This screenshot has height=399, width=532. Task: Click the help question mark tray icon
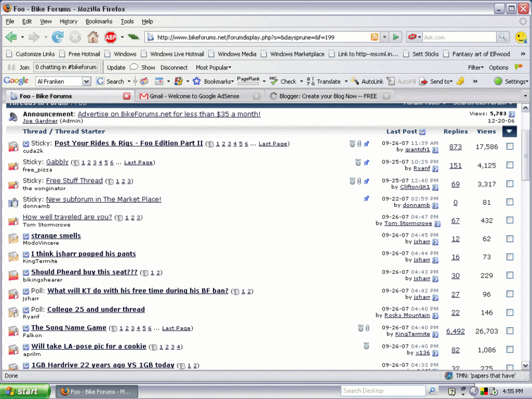(452, 392)
